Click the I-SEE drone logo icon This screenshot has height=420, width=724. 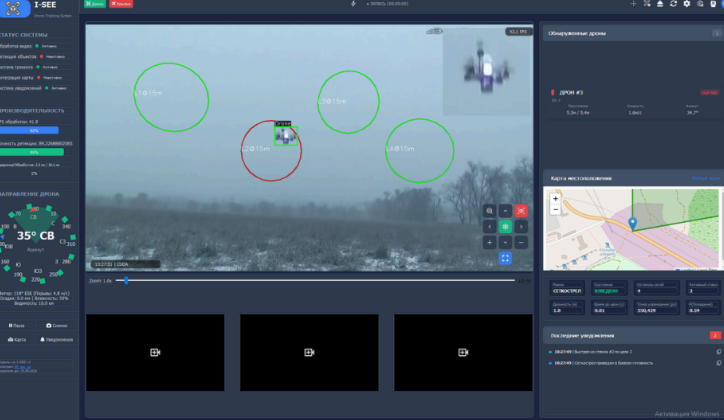point(16,11)
